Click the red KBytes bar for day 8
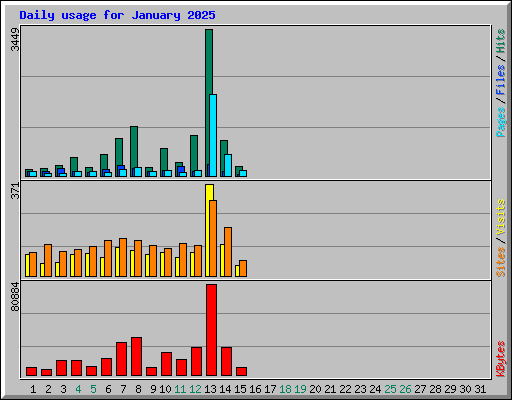The height and width of the screenshot is (400, 512). coord(136,357)
